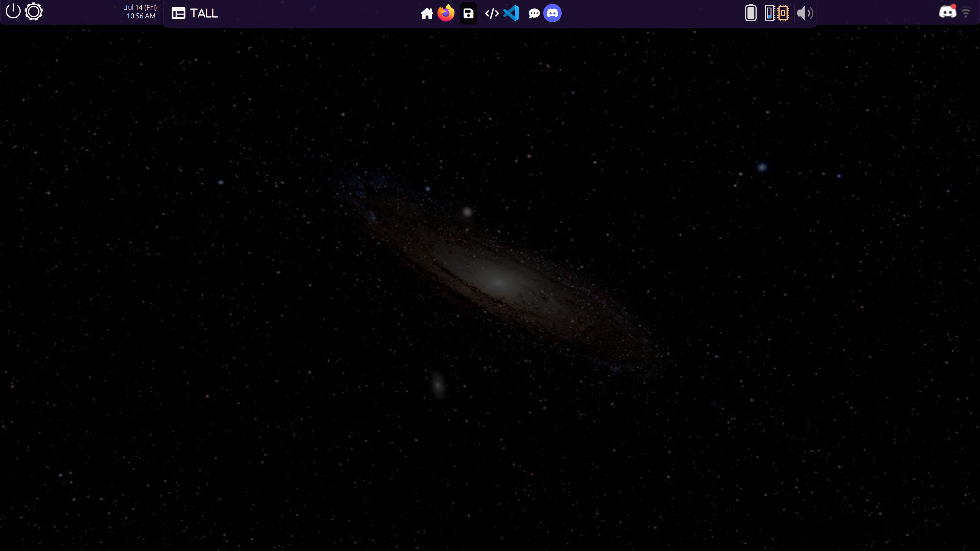Open the Visual Studio Code workspace
Screen dimensions: 980x551
click(x=511, y=13)
